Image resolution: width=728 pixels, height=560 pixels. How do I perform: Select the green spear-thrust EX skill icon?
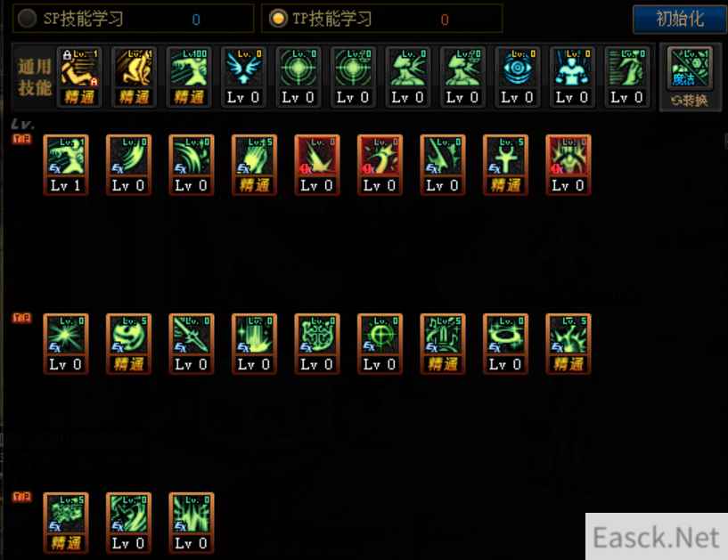point(192,344)
